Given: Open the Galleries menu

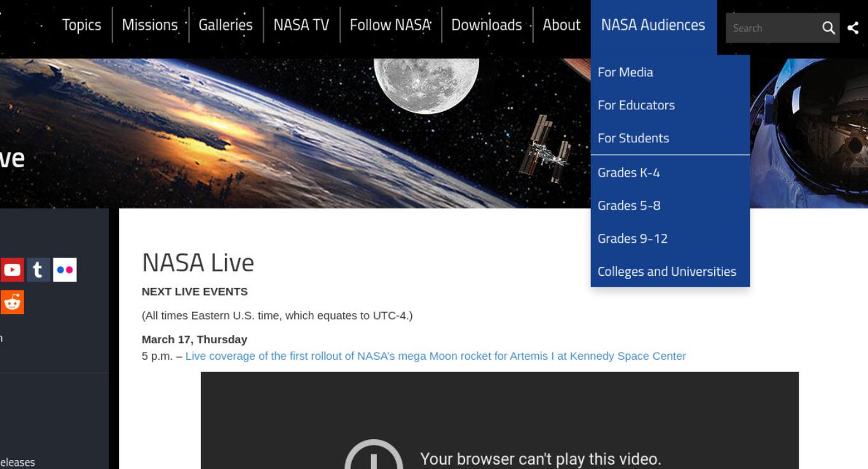Looking at the screenshot, I should coord(226,25).
